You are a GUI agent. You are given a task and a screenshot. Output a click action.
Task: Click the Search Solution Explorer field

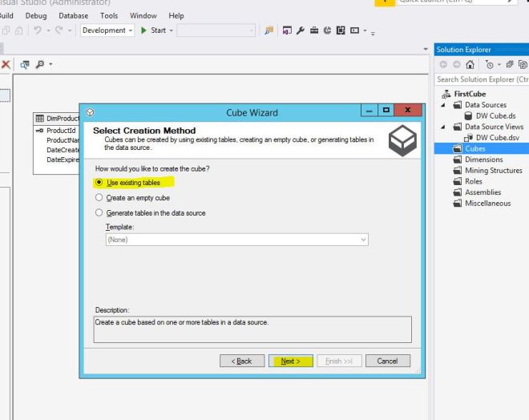(x=481, y=79)
